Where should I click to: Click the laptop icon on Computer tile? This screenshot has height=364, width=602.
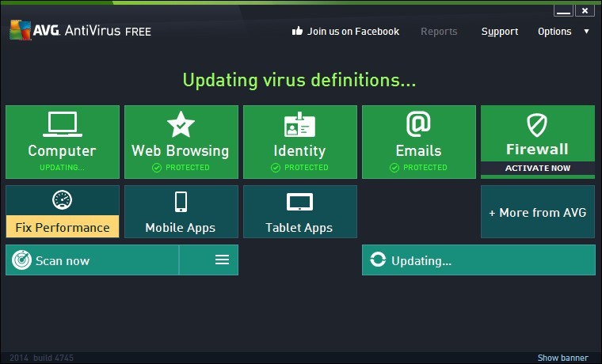[63, 124]
